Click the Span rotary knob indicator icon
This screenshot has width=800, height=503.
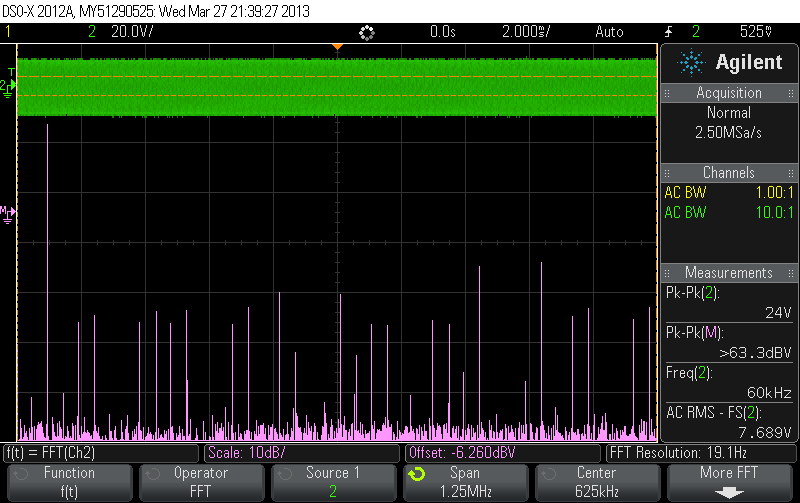click(x=417, y=474)
